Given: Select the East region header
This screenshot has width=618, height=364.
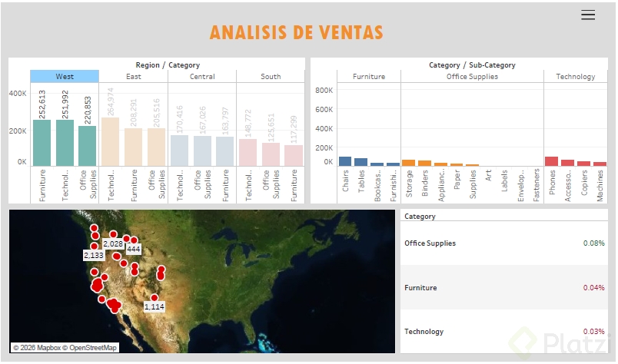Looking at the screenshot, I should (134, 77).
